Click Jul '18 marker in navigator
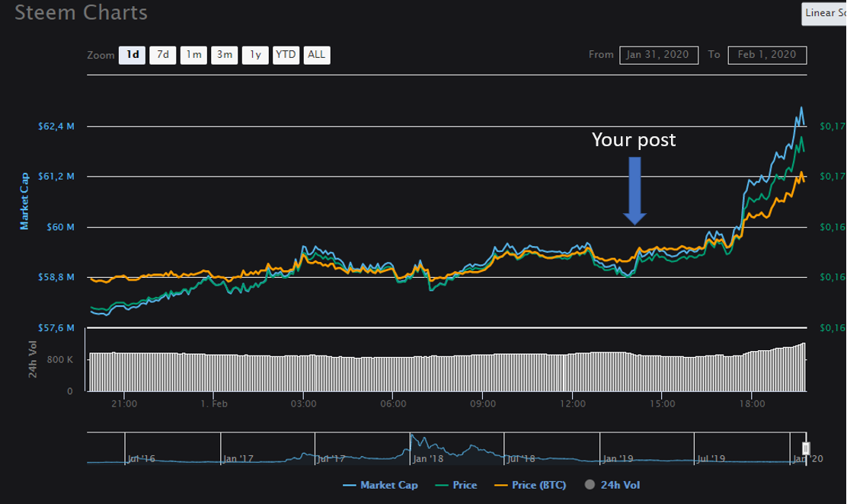 tap(521, 458)
